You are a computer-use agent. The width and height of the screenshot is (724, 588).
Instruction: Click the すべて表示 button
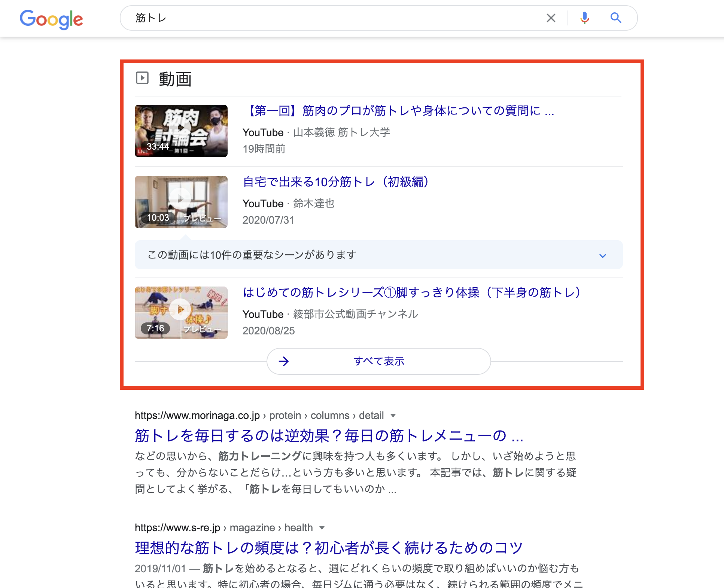(379, 361)
